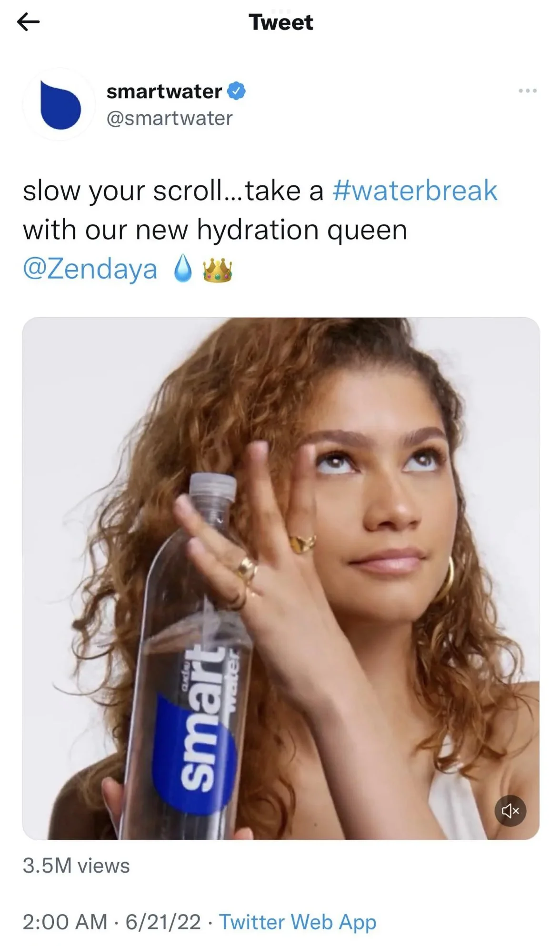Click the Tweet header title
The width and height of the screenshot is (560, 946).
281,22
